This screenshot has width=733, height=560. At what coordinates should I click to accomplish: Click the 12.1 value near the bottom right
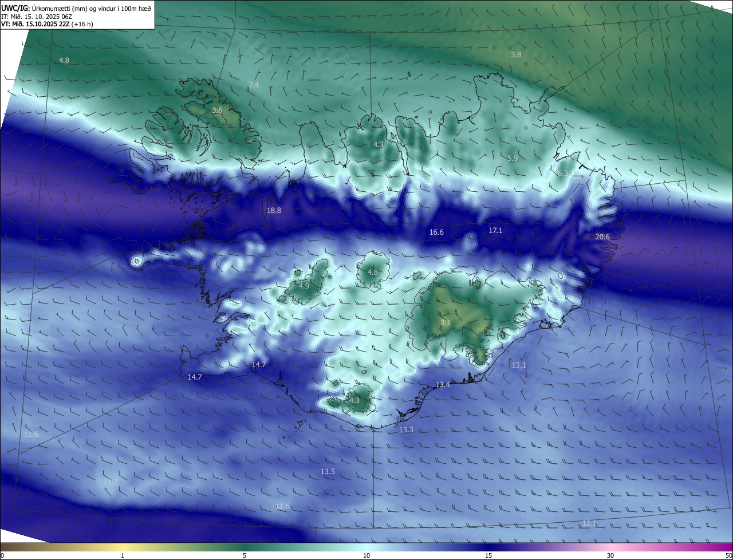[x=589, y=523]
